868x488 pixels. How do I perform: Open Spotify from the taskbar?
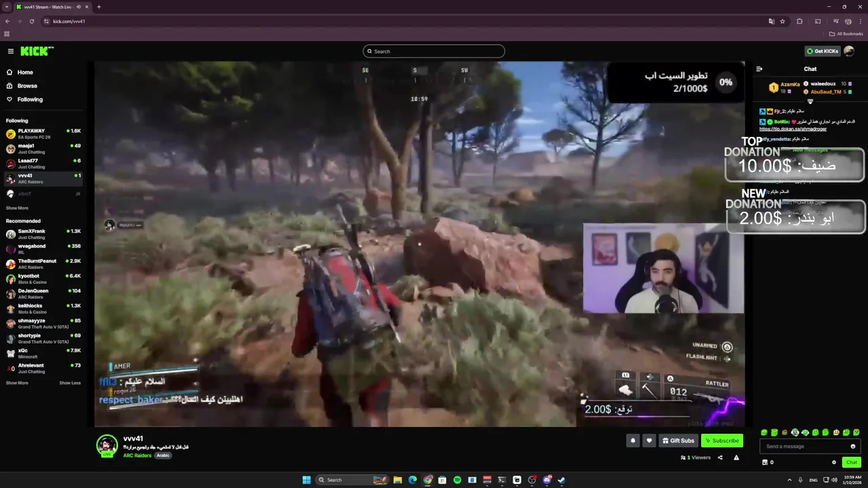click(457, 480)
